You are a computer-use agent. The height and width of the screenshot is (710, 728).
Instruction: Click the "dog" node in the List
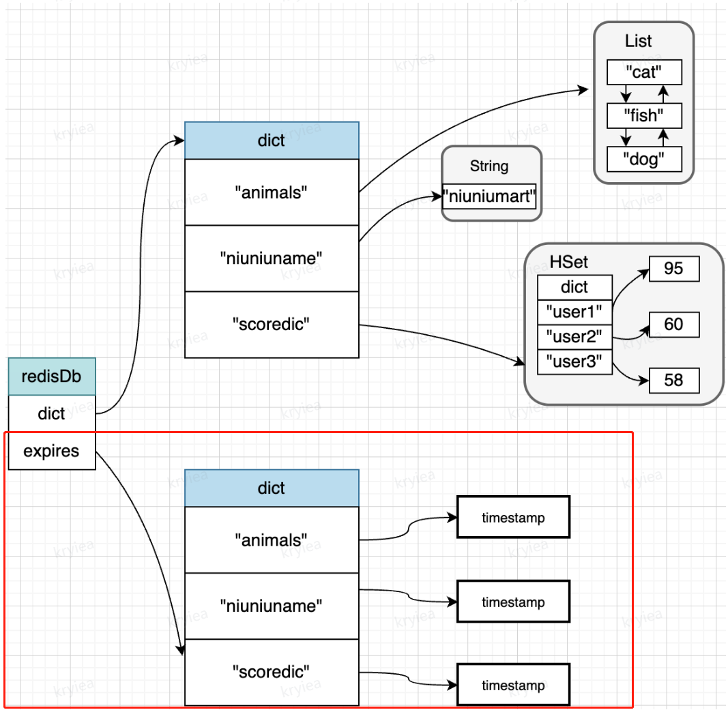(644, 159)
